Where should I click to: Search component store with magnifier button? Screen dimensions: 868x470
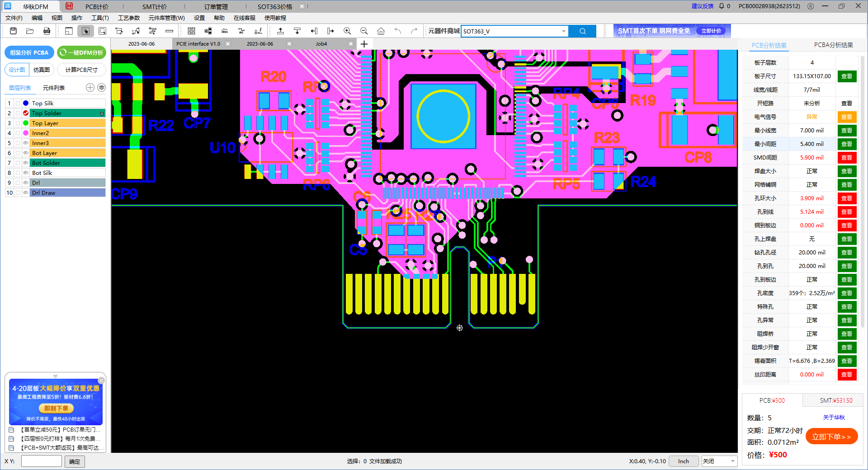[x=582, y=31]
